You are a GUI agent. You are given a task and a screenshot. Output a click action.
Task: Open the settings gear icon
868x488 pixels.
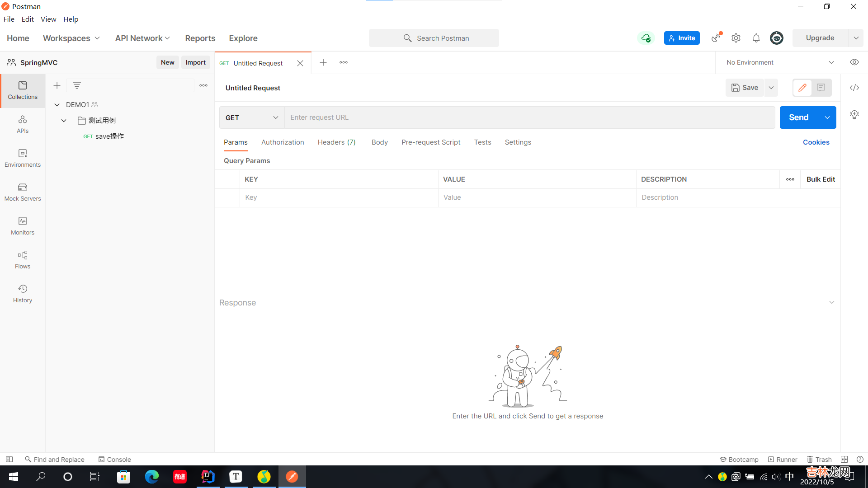pos(736,38)
